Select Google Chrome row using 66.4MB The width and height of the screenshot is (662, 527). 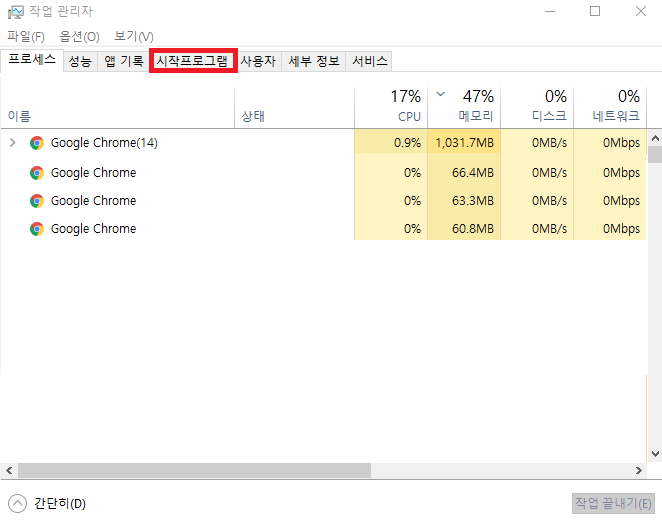click(93, 173)
